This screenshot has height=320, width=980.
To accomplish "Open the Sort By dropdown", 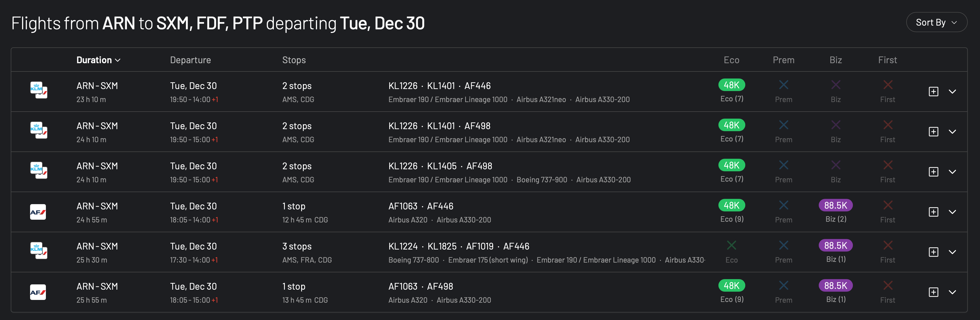I will tap(936, 23).
